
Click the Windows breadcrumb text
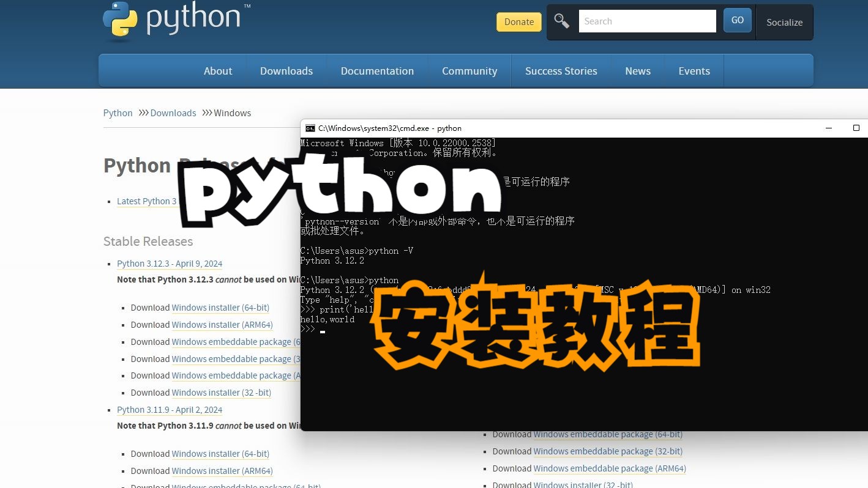[233, 113]
